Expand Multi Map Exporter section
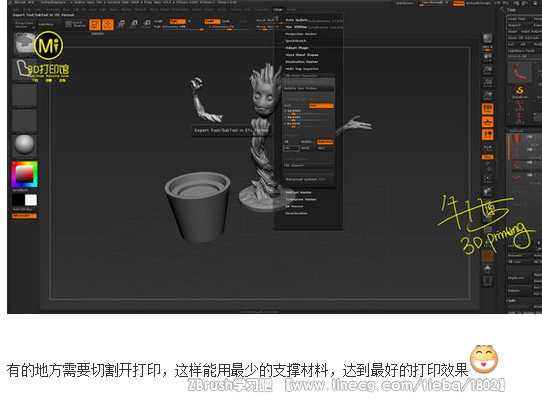The width and height of the screenshot is (542, 402). (x=302, y=68)
